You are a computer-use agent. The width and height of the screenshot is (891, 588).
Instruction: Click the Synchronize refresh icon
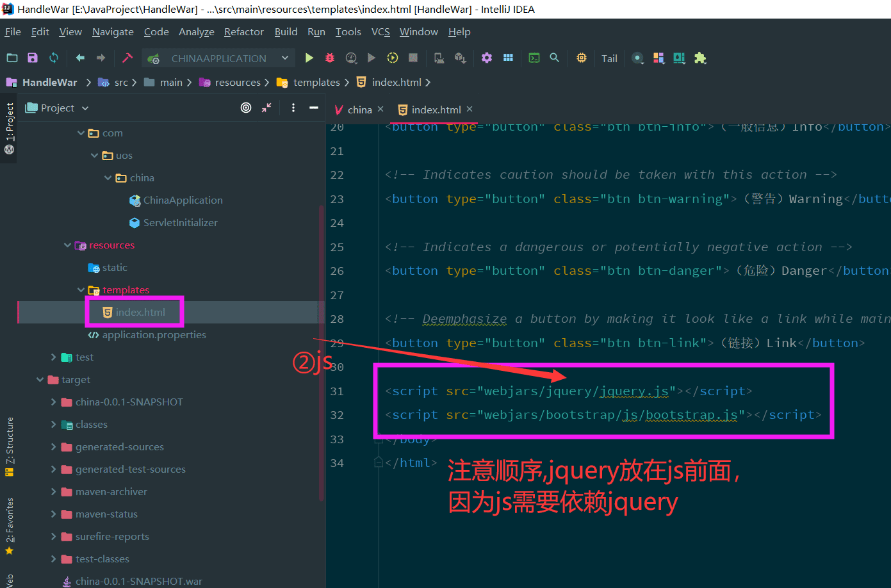point(54,58)
